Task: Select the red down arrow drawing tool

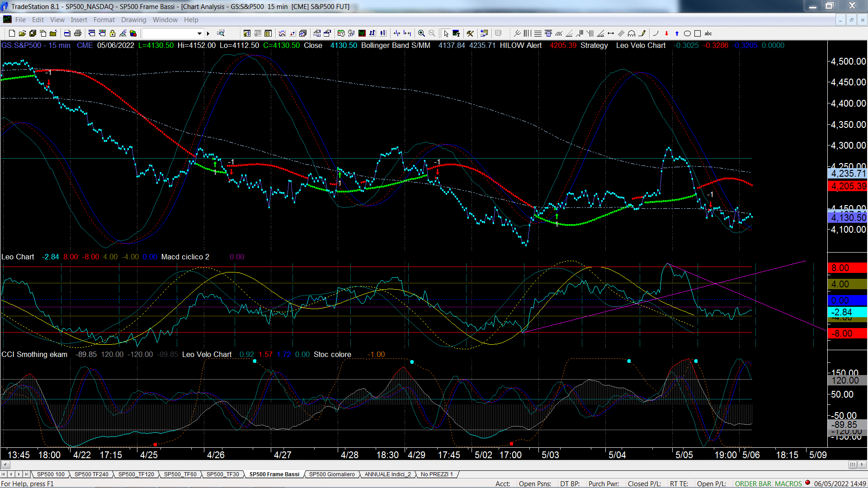Action: [x=666, y=33]
